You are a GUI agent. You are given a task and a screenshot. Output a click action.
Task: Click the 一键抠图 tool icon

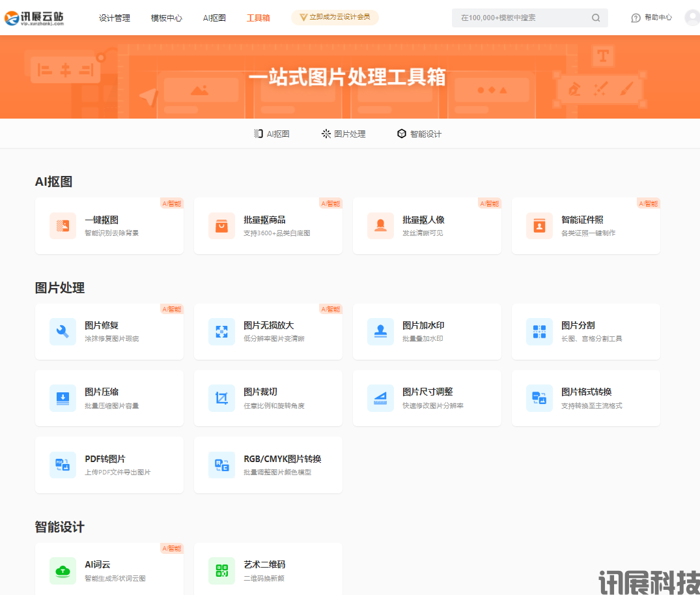[x=63, y=225]
